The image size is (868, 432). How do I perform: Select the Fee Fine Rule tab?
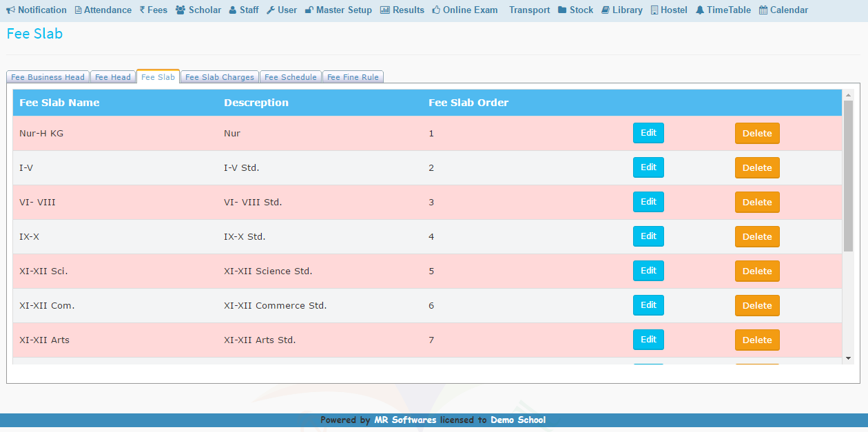[x=353, y=77]
